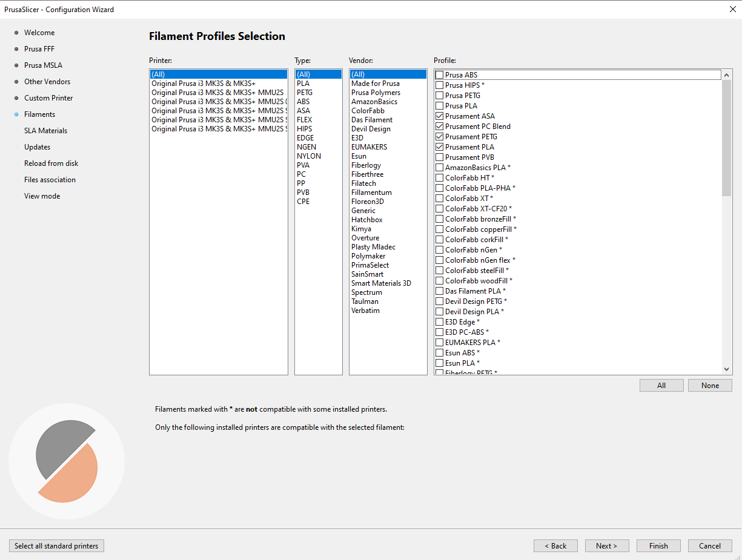Select CPE filament type
The image size is (742, 560).
click(x=319, y=202)
